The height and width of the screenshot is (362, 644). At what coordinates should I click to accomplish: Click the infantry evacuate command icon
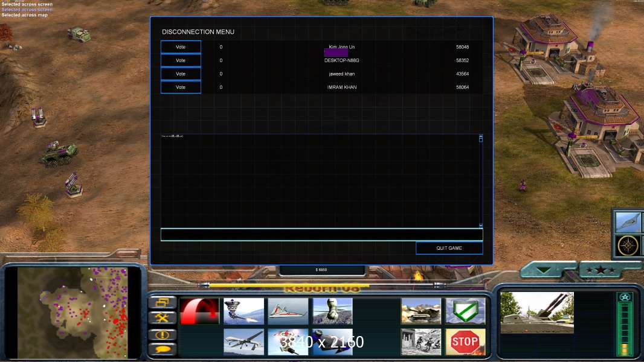(421, 341)
